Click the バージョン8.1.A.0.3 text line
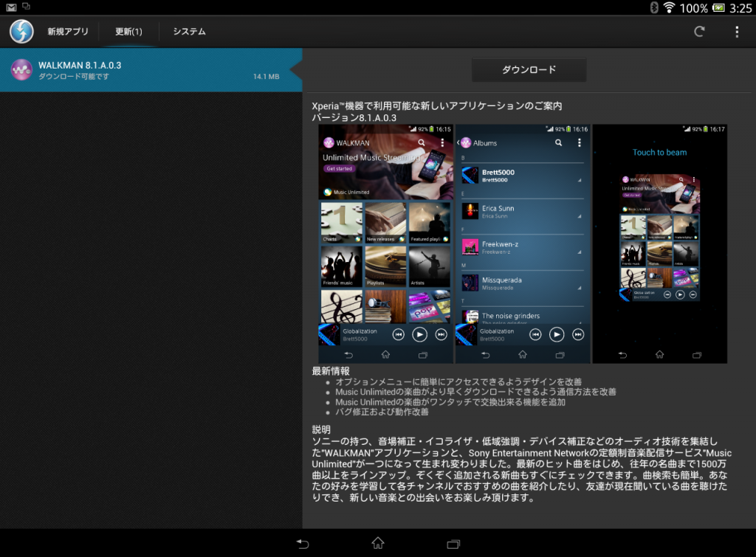The height and width of the screenshot is (557, 756). [354, 117]
